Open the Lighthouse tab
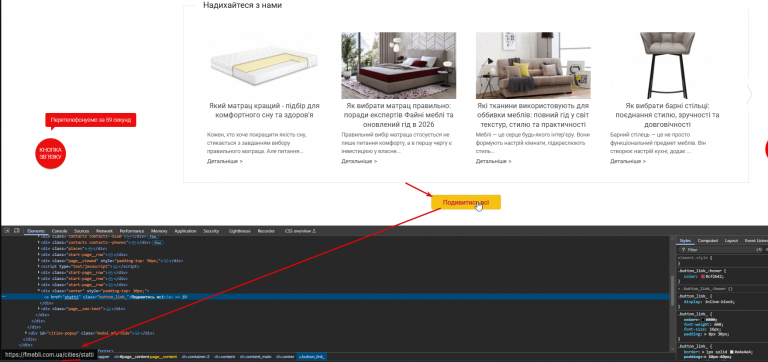 (240, 231)
